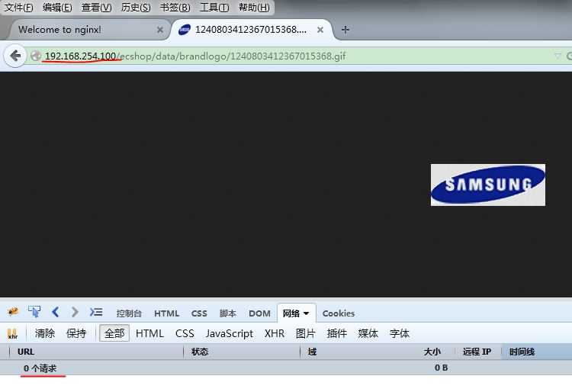Click the 0 个请求 summary text
The height and width of the screenshot is (392, 572).
coord(40,368)
